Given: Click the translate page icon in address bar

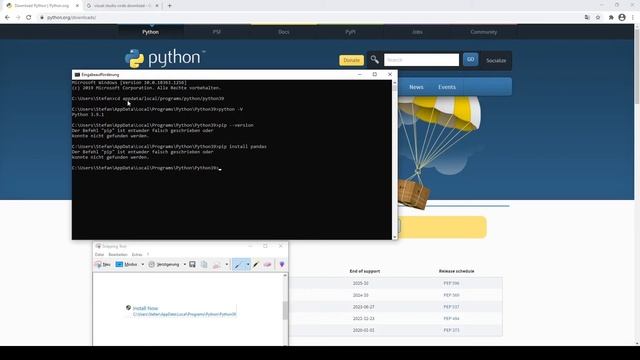Looking at the screenshot, I should pyautogui.click(x=587, y=18).
